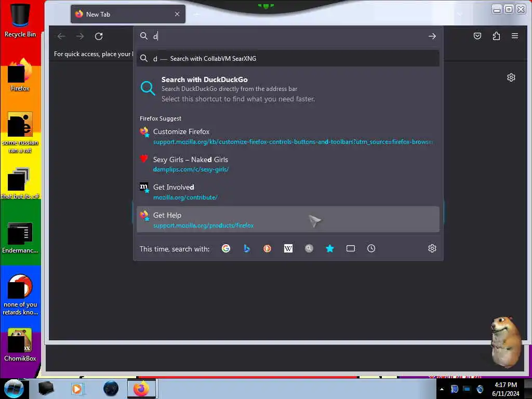
Task: Click 'This time, search with:' label
Action: click(x=175, y=249)
